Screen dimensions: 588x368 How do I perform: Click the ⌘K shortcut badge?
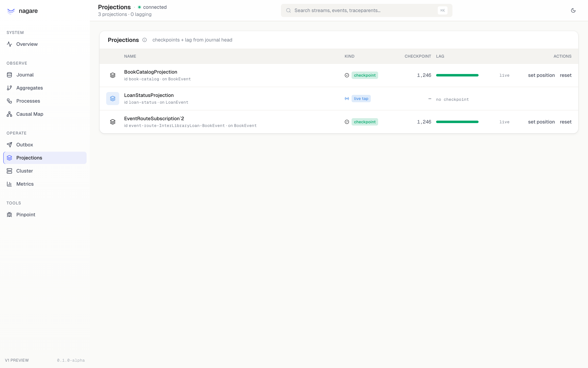pos(442,10)
